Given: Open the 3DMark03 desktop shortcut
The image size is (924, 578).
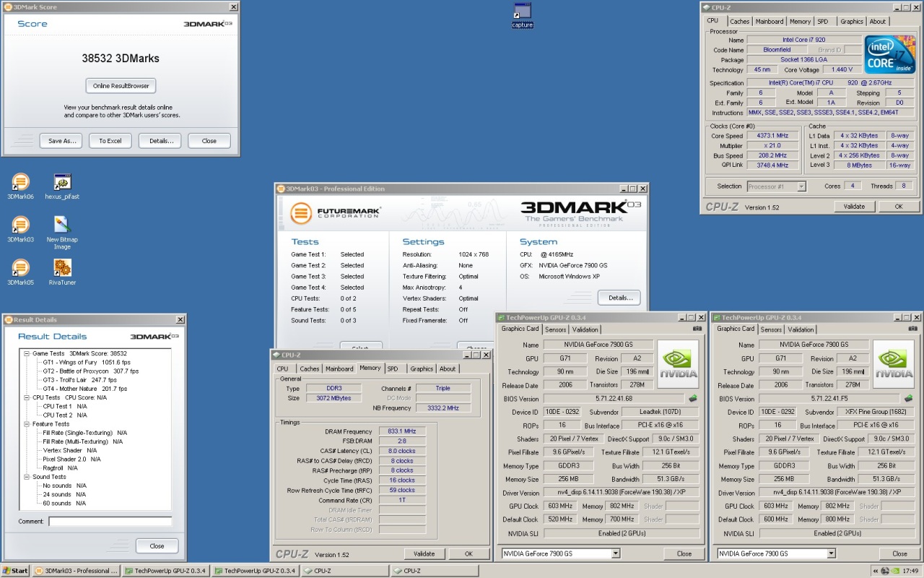Looking at the screenshot, I should pos(21,230).
